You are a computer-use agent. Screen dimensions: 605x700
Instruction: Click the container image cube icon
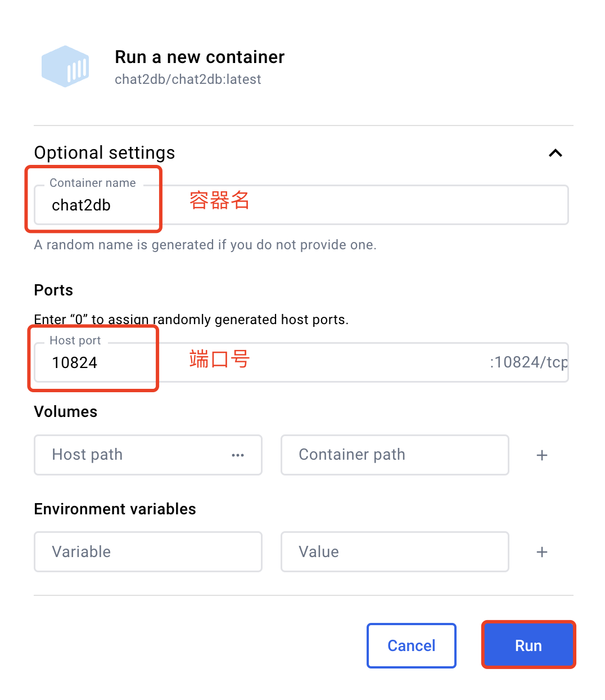pyautogui.click(x=65, y=66)
